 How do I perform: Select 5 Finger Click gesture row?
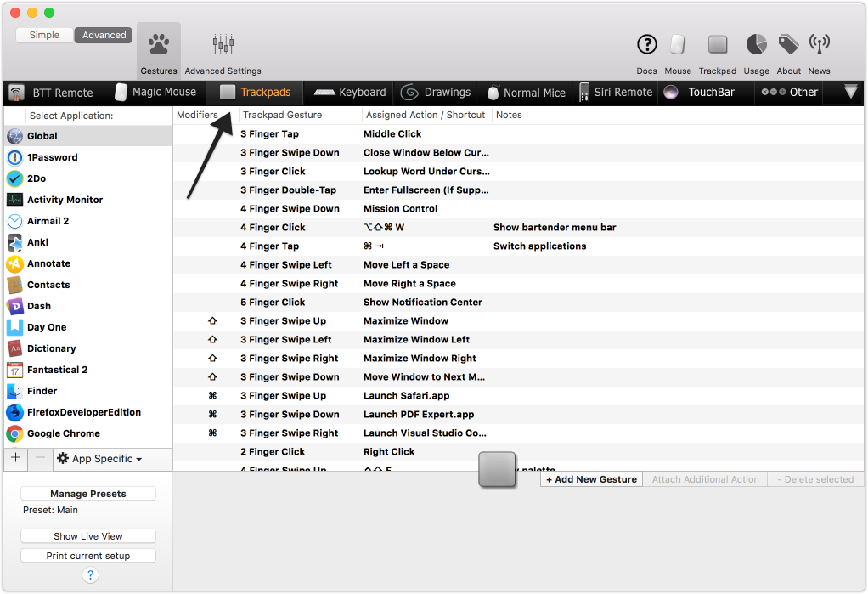[518, 303]
